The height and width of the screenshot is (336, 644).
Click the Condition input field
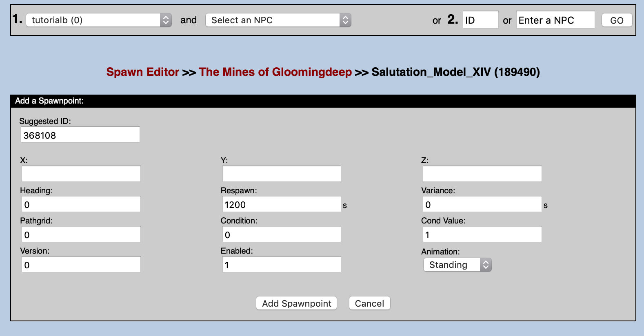point(282,234)
